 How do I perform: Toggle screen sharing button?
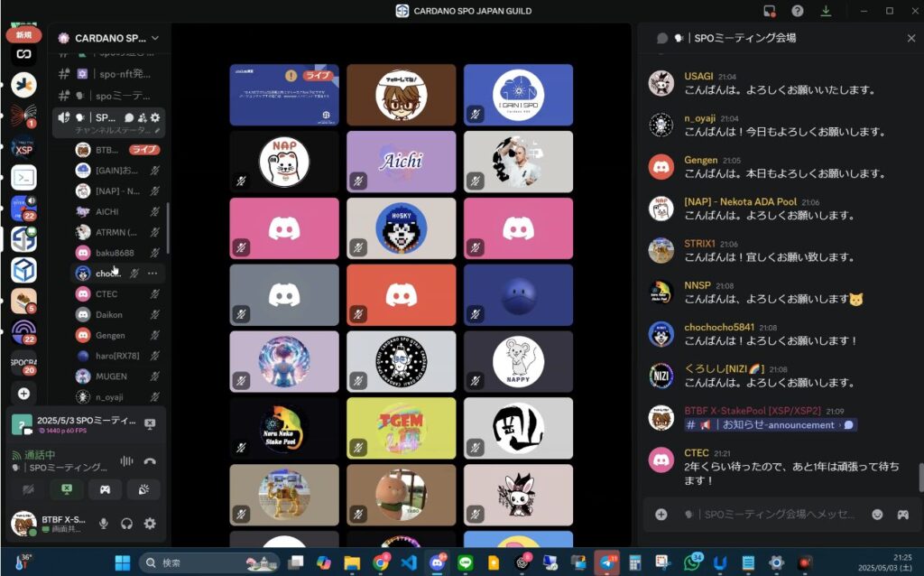(x=67, y=489)
